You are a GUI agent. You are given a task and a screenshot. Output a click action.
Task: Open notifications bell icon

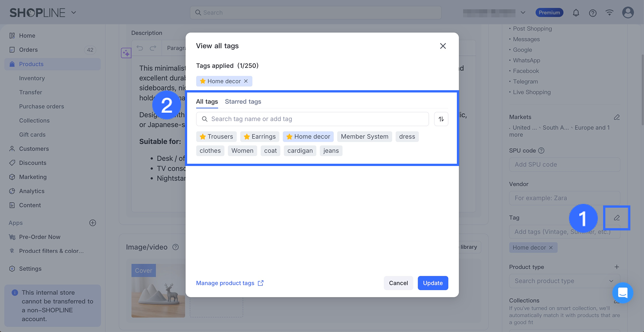tap(576, 13)
